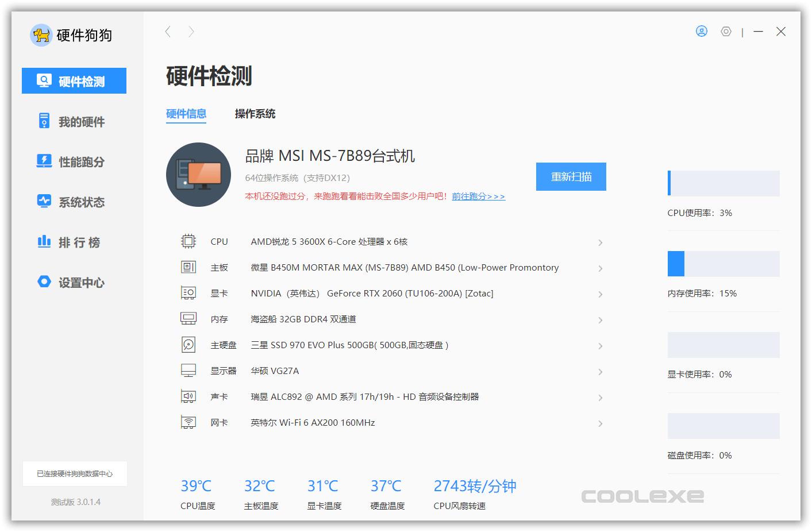Screen dimensions: 812x532
Task: Switch to the 操作系统 tab
Action: [x=255, y=114]
